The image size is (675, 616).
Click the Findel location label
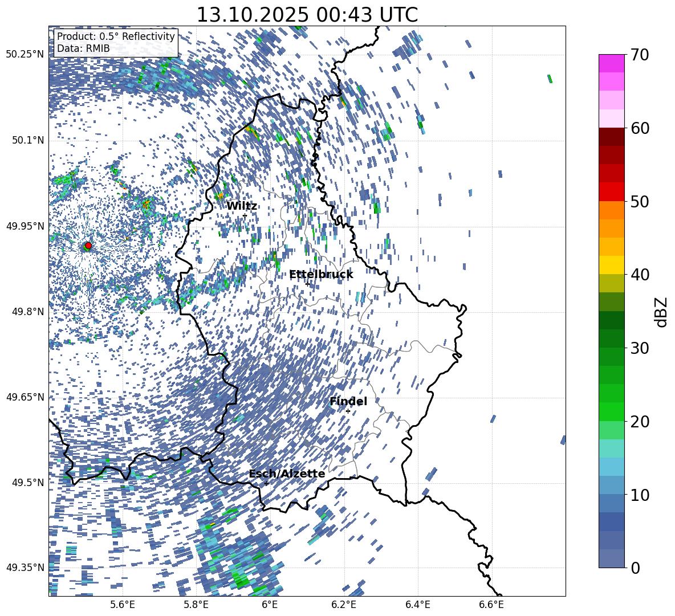(348, 401)
